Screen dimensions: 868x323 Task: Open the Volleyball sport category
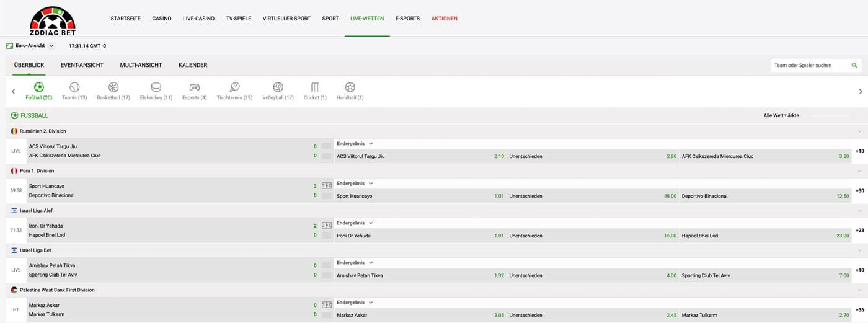[278, 87]
